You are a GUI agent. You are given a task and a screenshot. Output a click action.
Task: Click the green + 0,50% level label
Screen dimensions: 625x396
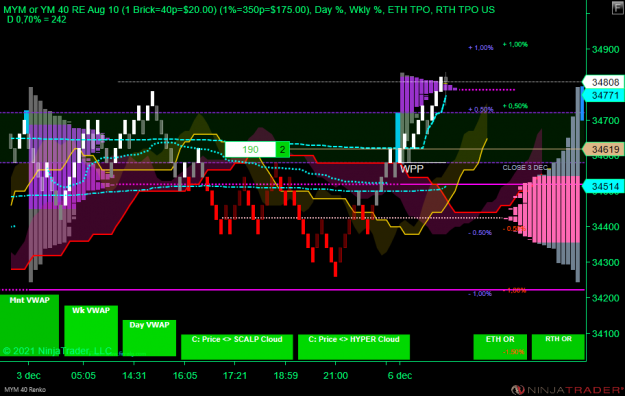[x=515, y=106]
